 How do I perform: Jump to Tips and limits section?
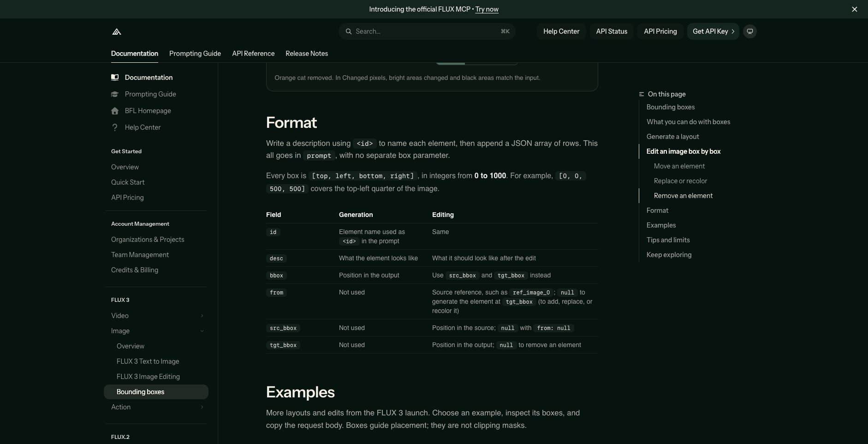click(x=668, y=240)
